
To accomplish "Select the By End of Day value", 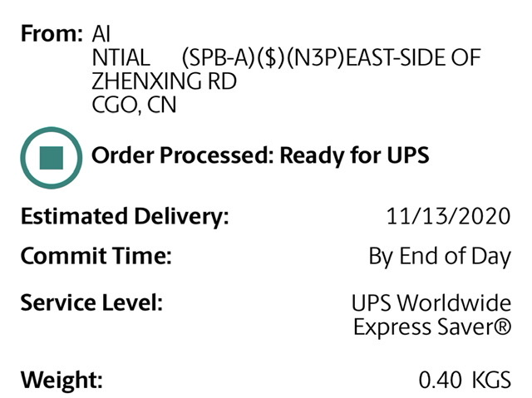I will click(440, 256).
